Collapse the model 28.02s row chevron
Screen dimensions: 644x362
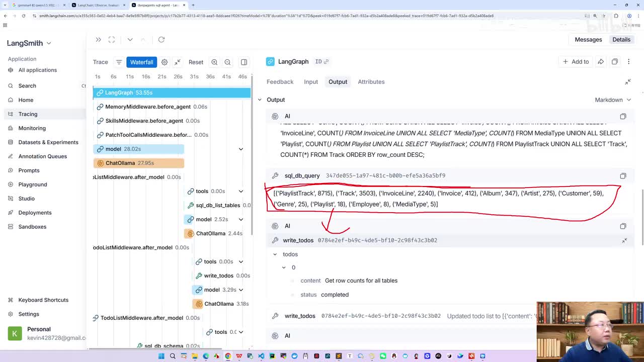point(240,149)
